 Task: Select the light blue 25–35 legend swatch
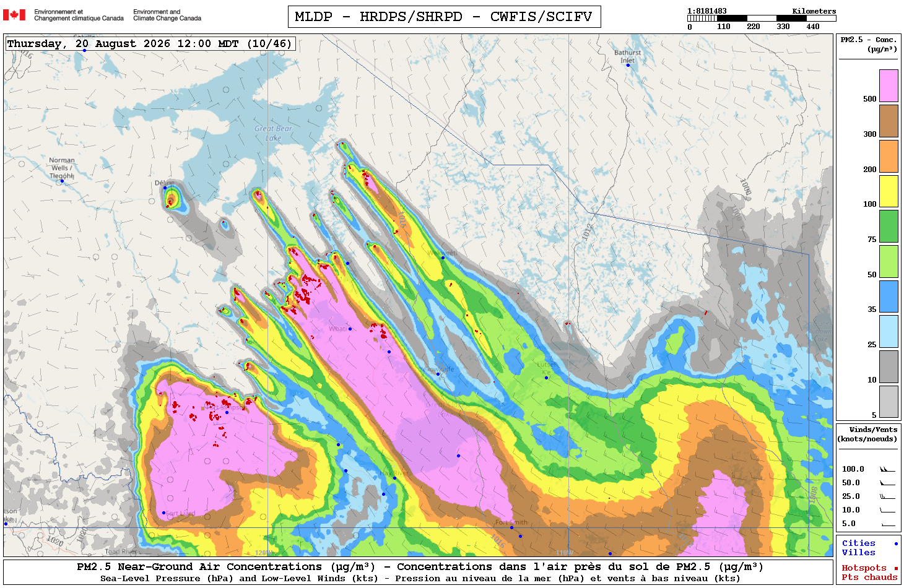click(x=889, y=331)
